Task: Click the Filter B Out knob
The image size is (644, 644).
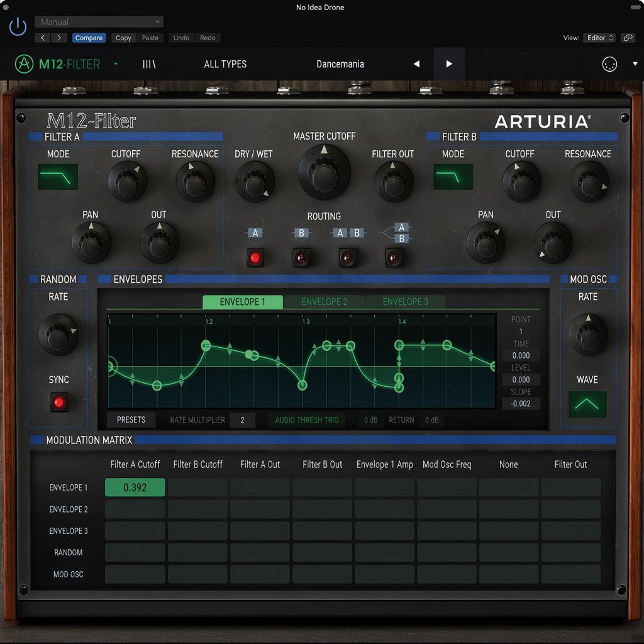Action: point(553,243)
